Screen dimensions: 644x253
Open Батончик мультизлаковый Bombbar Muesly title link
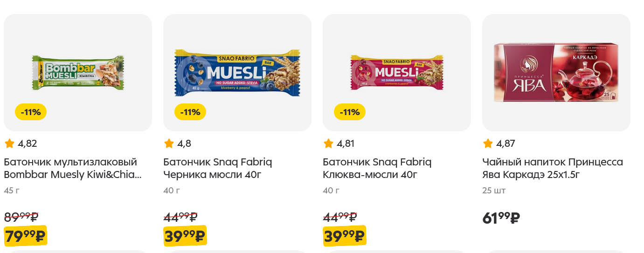click(71, 168)
